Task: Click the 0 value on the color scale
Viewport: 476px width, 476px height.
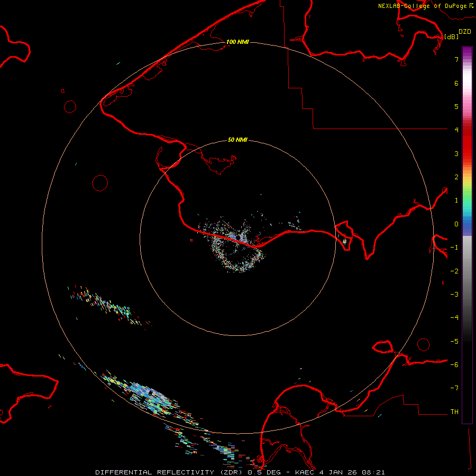Action: tap(456, 224)
